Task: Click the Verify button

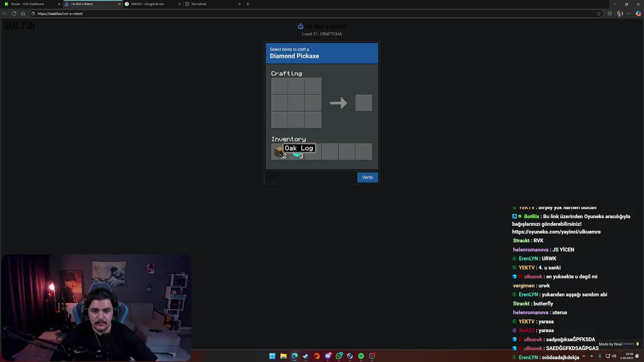Action: click(367, 177)
